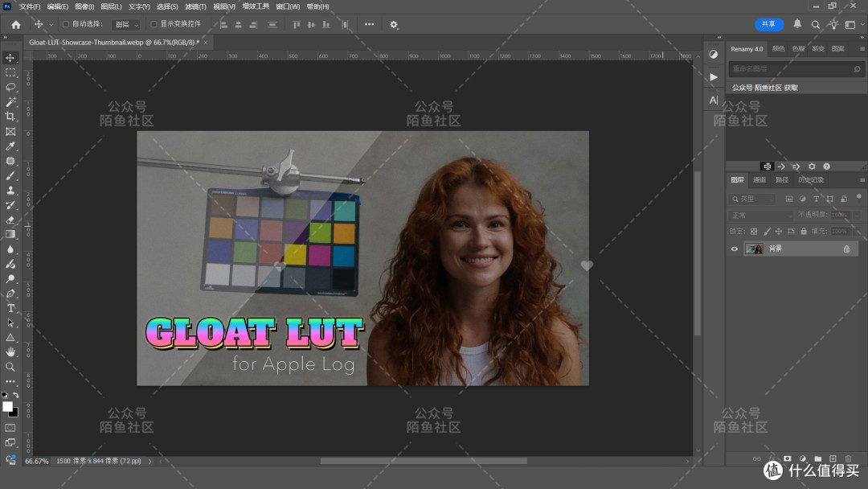
Task: Select the Blur tool
Action: tap(10, 249)
